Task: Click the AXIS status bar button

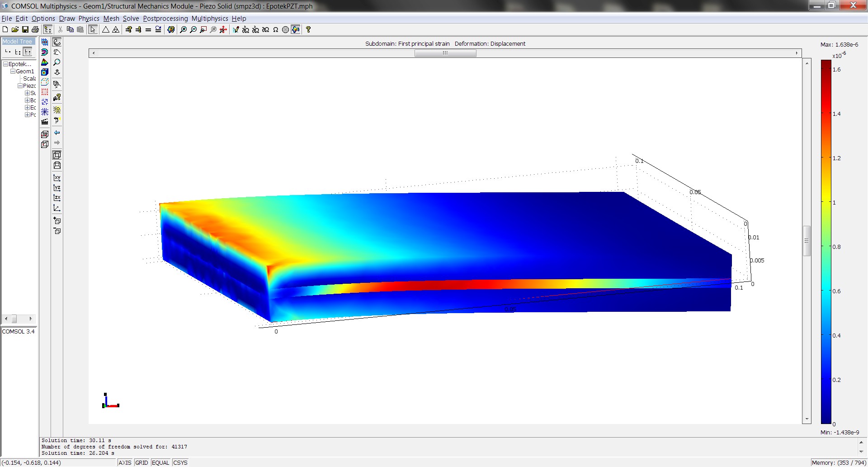Action: tap(125, 462)
